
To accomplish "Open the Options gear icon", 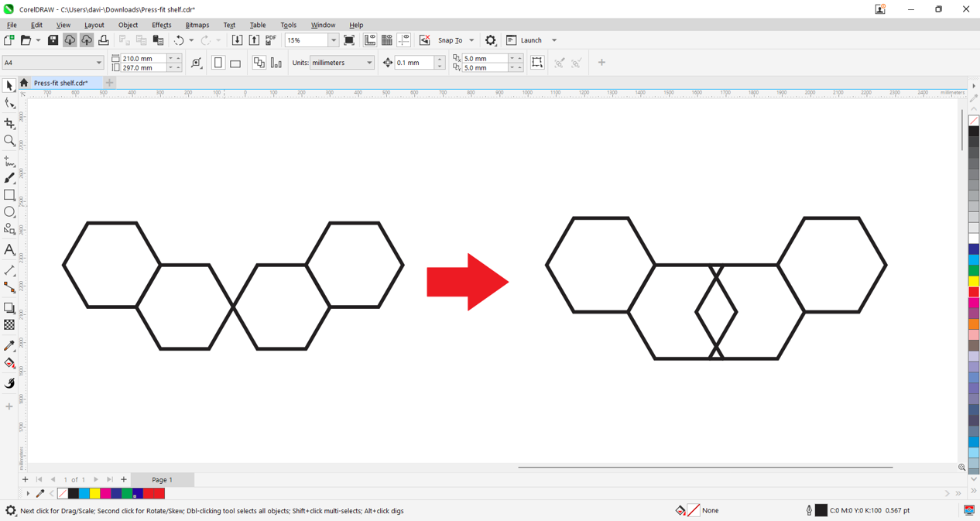I will tap(491, 40).
